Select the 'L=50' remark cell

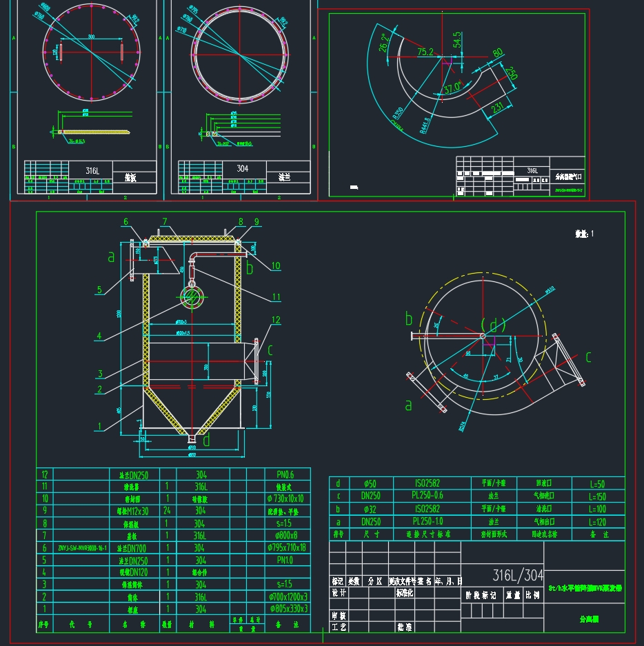(597, 484)
